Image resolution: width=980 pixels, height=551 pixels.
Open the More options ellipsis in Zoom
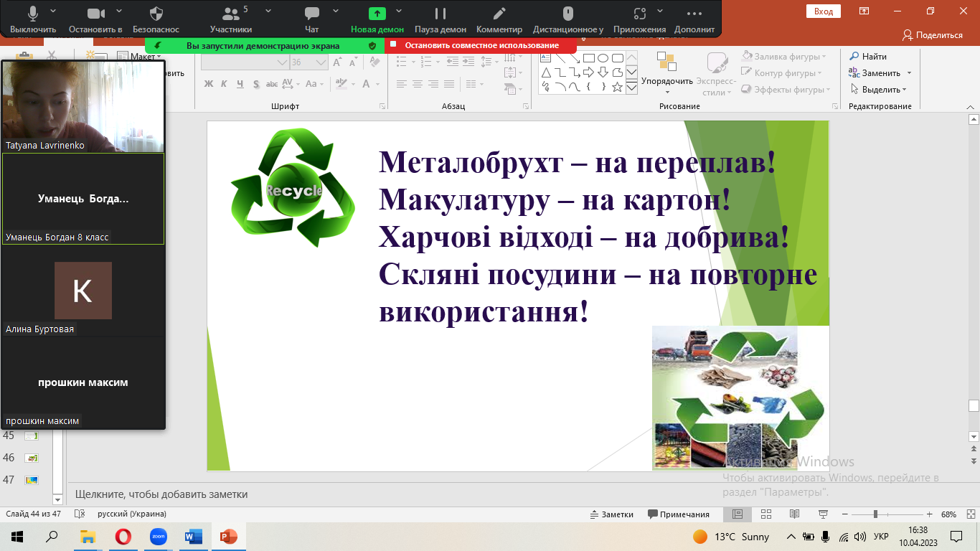694,19
